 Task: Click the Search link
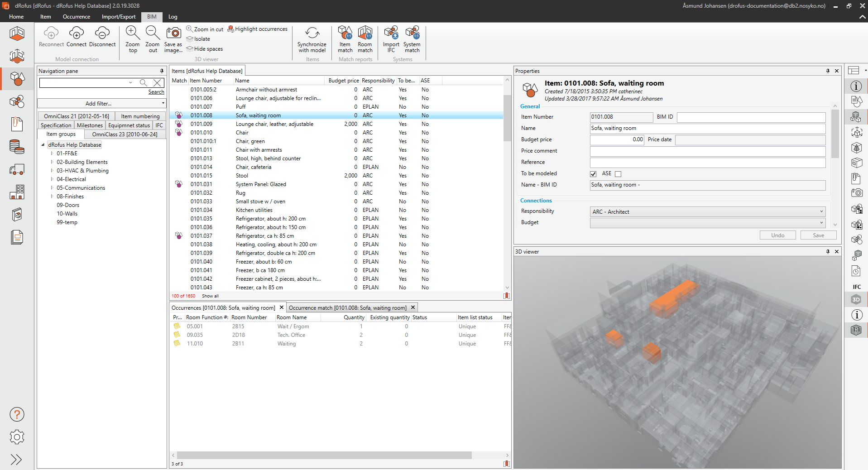tap(156, 92)
